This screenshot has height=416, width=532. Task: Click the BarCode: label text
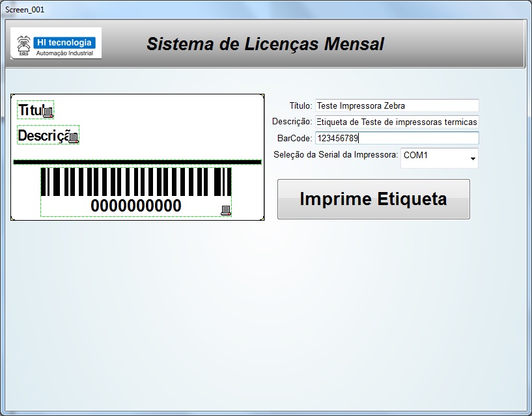pyautogui.click(x=294, y=138)
